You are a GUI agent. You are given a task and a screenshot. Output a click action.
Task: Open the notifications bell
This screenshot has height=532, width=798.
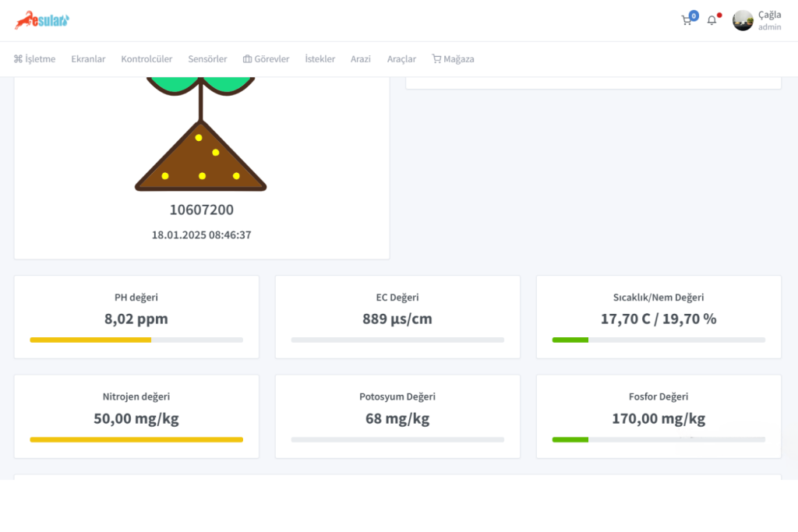coord(711,20)
